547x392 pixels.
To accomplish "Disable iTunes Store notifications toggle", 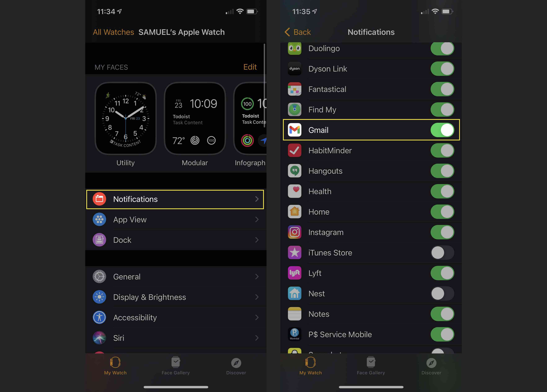I will point(443,252).
